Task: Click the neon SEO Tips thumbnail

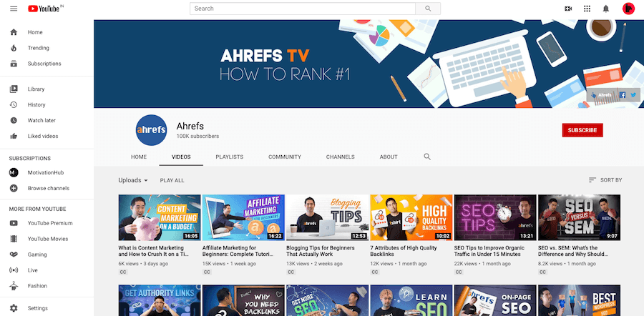Action: click(495, 217)
